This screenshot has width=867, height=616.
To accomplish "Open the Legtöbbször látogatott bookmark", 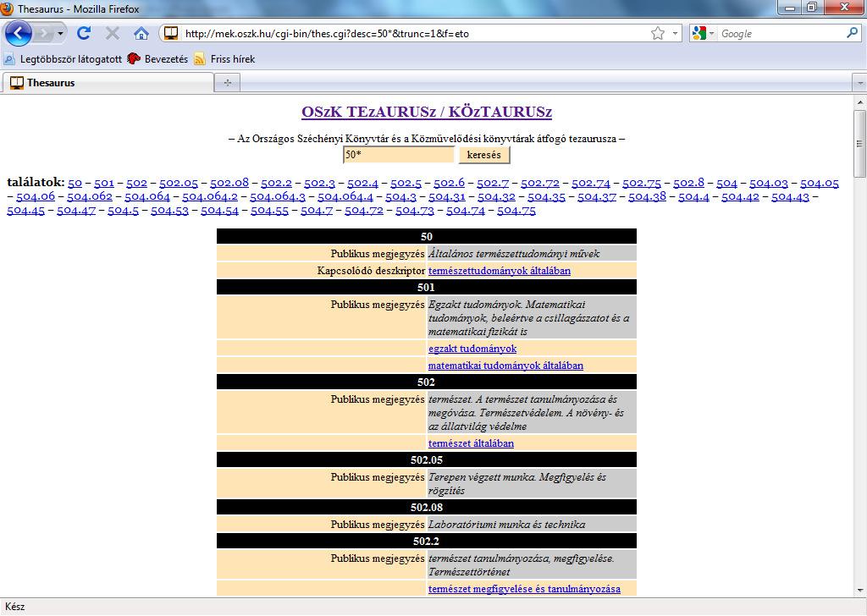I will pyautogui.click(x=63, y=59).
